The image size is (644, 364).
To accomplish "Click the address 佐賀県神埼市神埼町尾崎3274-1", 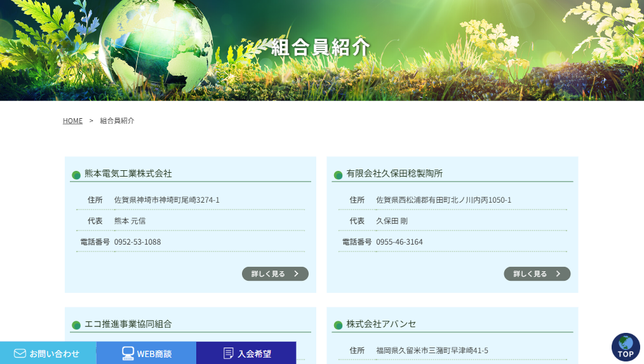I will click(x=167, y=200).
